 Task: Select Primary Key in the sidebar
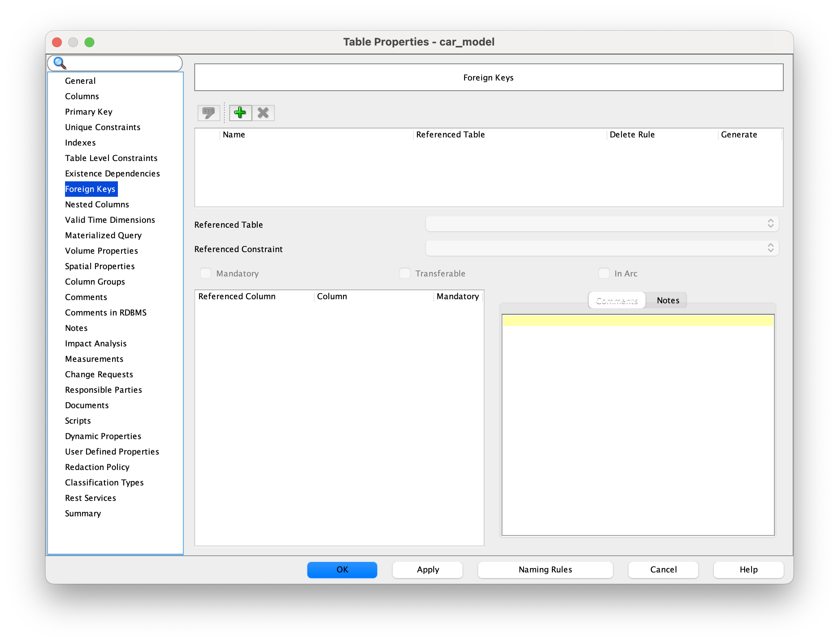pos(89,112)
